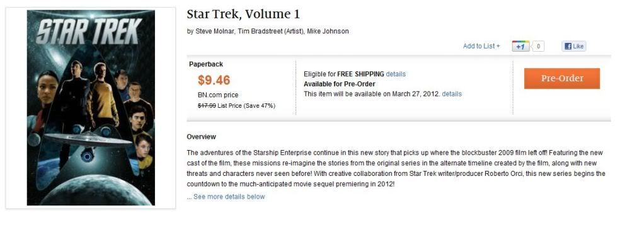This screenshot has height=227, width=644.
Task: Click the $9.46 price
Action: click(214, 80)
